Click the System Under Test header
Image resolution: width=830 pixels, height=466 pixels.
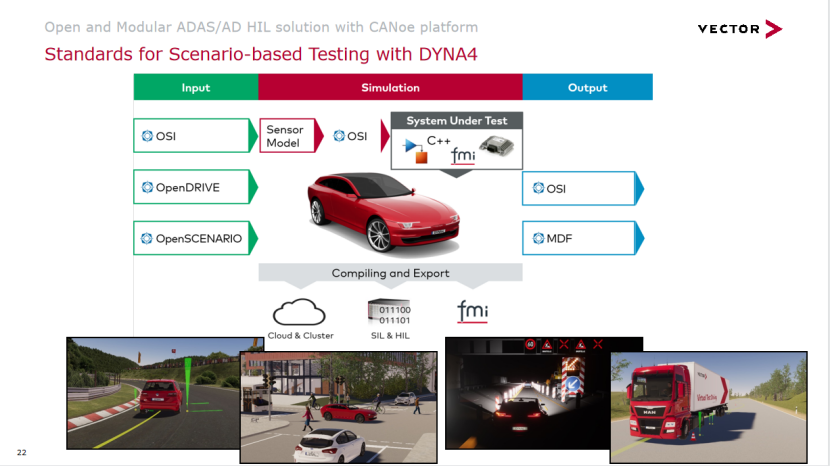456,120
